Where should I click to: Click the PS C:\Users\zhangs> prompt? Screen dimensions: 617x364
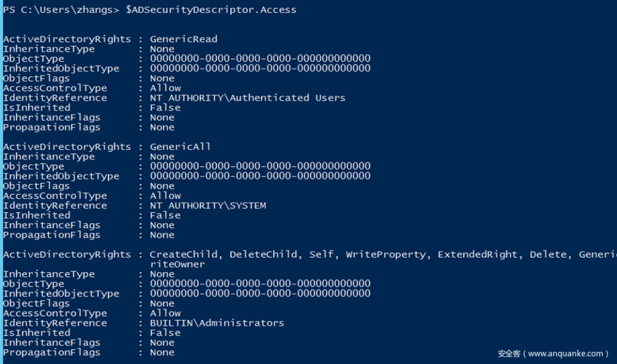61,10
